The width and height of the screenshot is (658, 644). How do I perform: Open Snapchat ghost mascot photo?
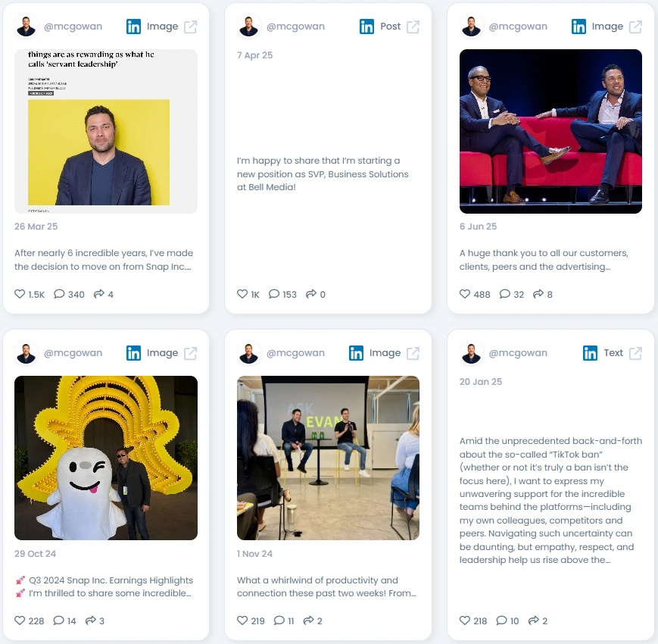106,458
